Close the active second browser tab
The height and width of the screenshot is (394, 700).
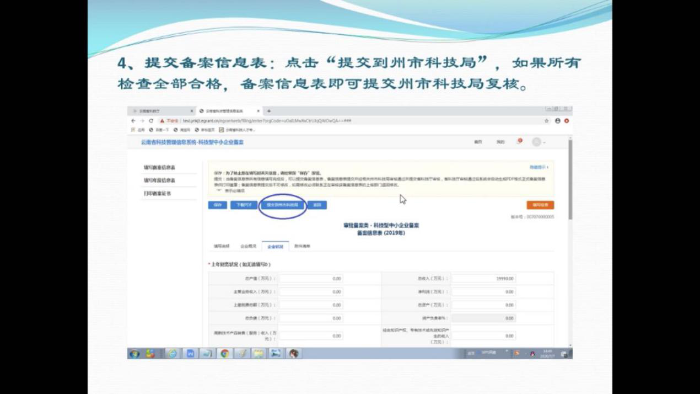(258, 111)
